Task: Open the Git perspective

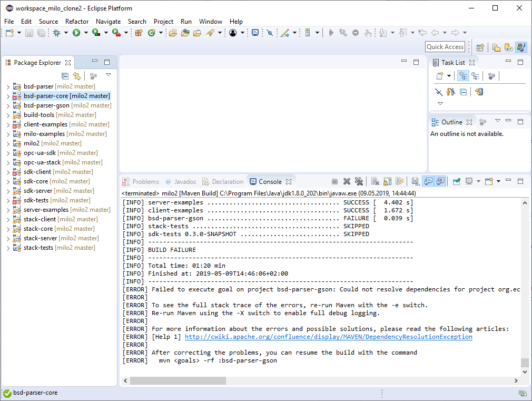Action: click(x=508, y=47)
